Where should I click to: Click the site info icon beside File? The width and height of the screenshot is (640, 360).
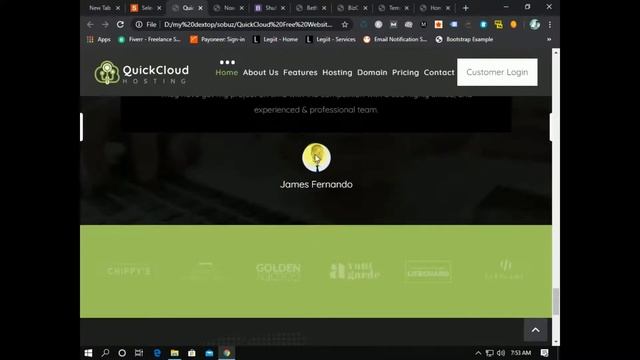coord(139,24)
